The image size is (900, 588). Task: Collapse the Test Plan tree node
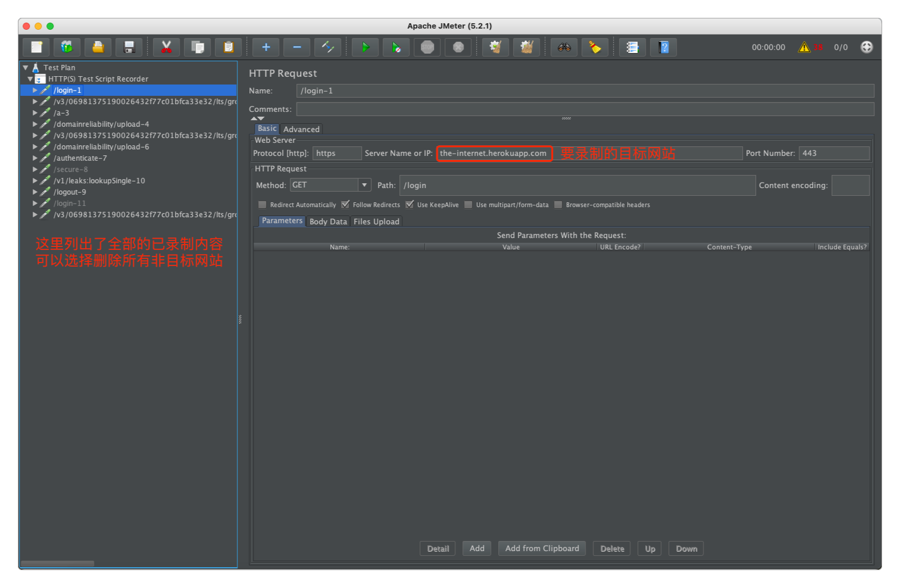click(x=26, y=68)
